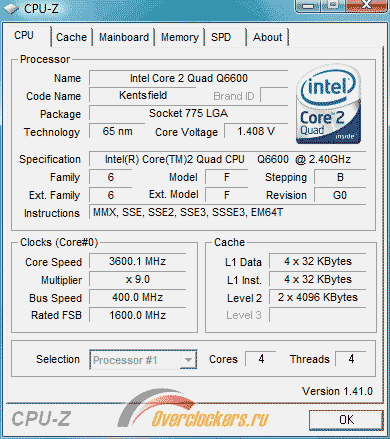Minimize the CPU-Z window
The height and width of the screenshot is (439, 390).
point(308,5)
